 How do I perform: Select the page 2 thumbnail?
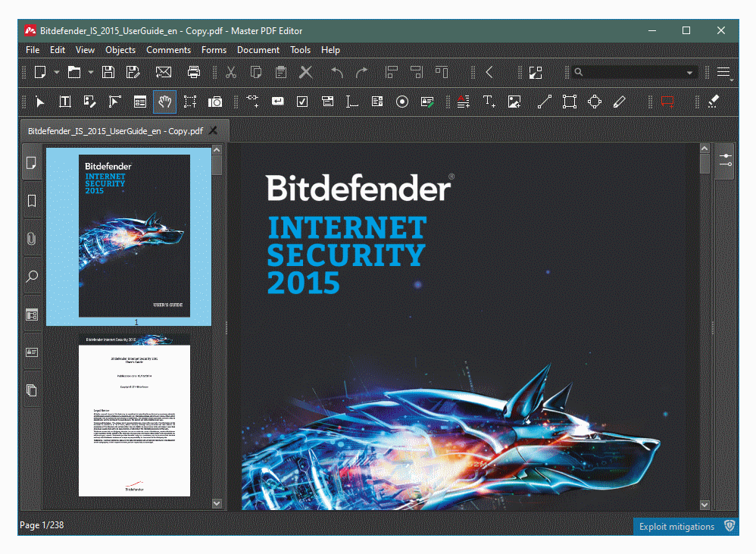click(x=135, y=415)
